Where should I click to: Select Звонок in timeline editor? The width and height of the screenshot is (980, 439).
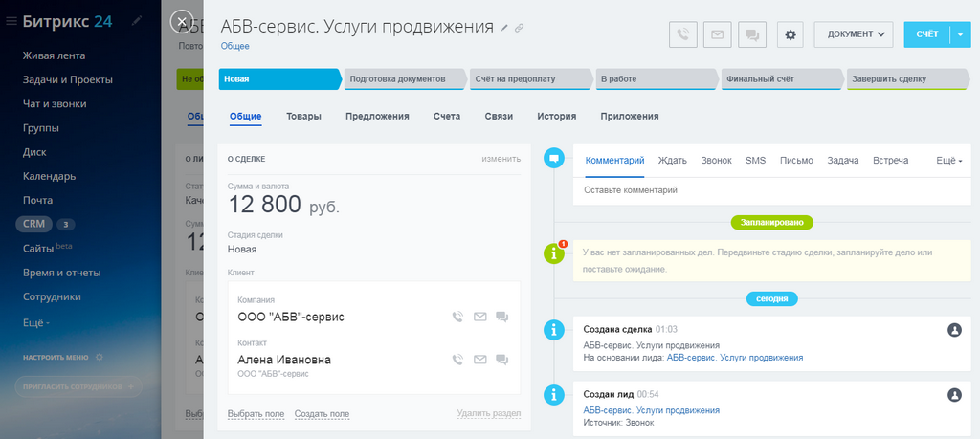point(716,161)
